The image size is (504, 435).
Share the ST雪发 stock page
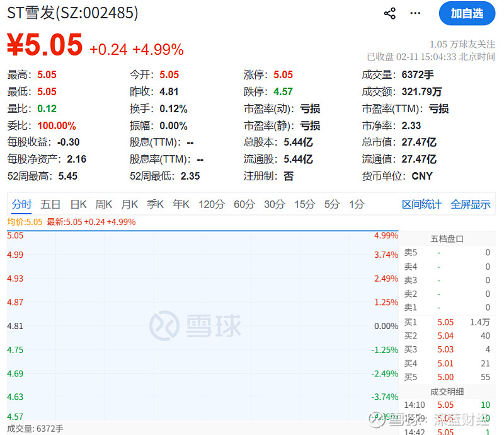click(x=389, y=13)
